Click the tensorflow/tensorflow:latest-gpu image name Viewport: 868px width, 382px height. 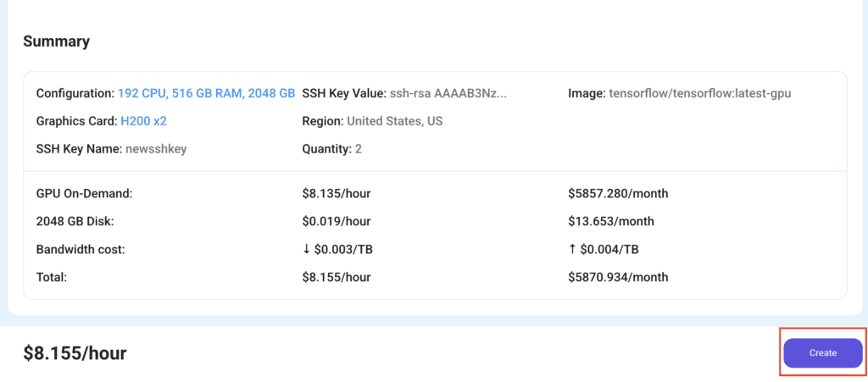tap(699, 93)
